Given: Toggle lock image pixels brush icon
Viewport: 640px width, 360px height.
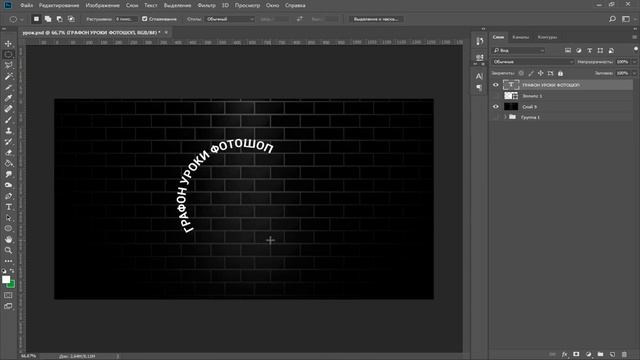Looking at the screenshot, I should pos(531,73).
